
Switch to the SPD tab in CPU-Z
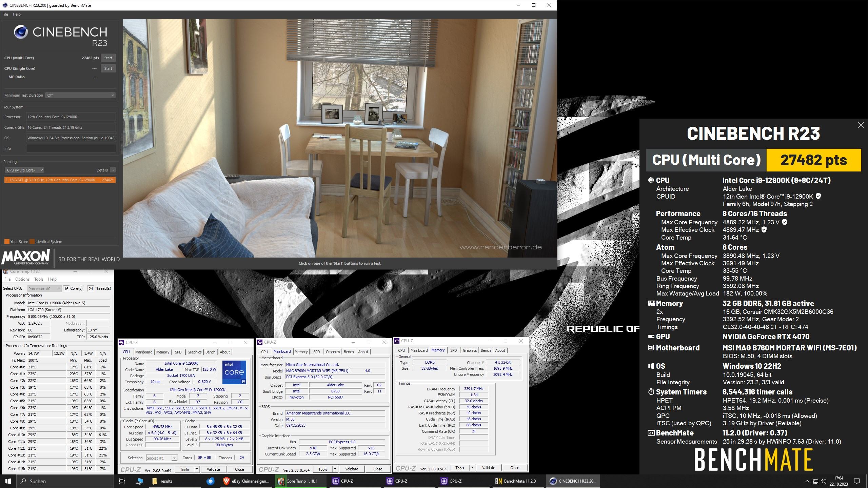point(178,352)
